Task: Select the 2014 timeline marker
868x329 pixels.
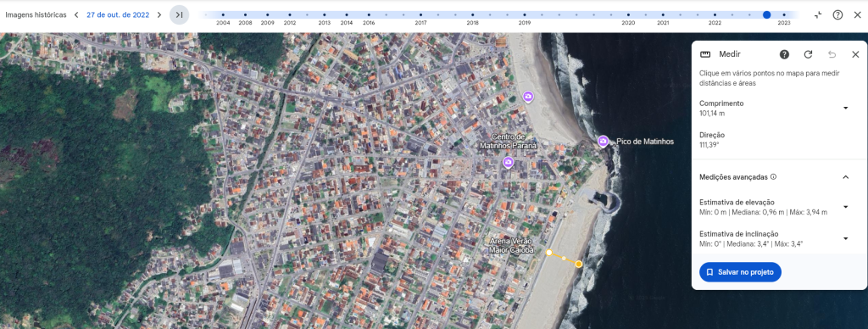Action: tap(347, 15)
